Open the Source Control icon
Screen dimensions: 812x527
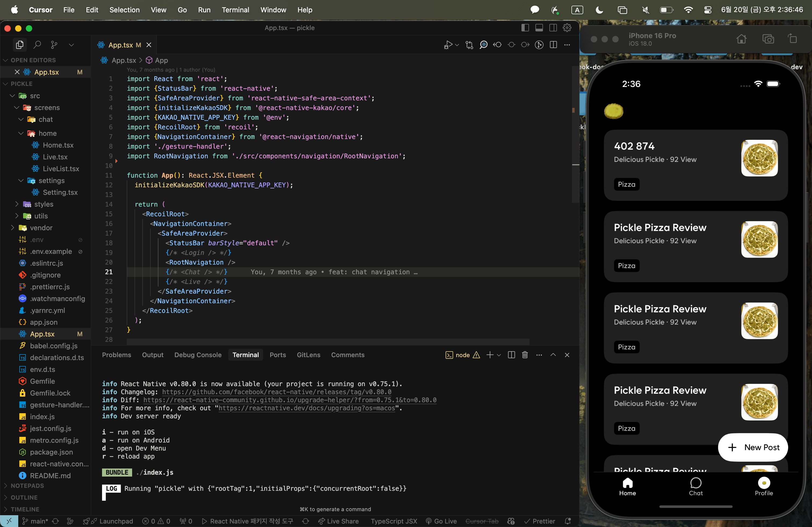[54, 45]
